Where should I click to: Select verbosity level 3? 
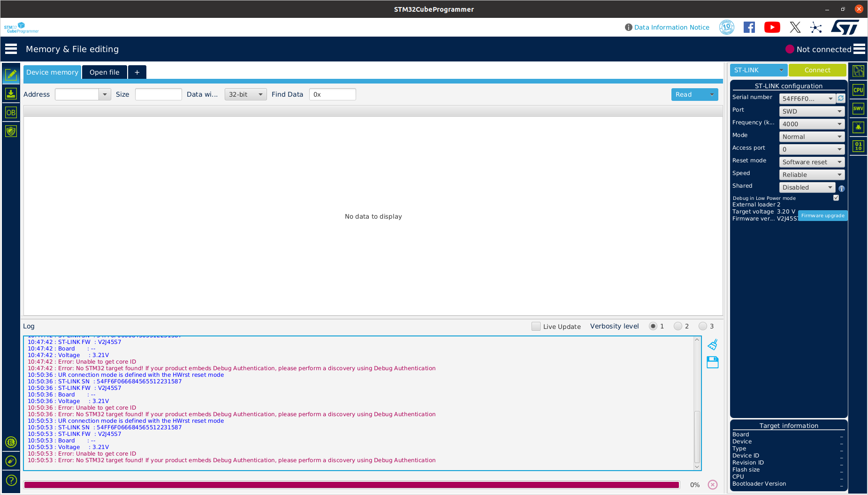coord(703,326)
